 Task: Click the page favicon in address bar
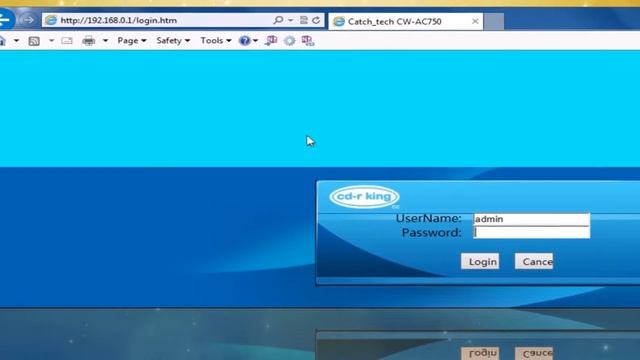coord(51,20)
